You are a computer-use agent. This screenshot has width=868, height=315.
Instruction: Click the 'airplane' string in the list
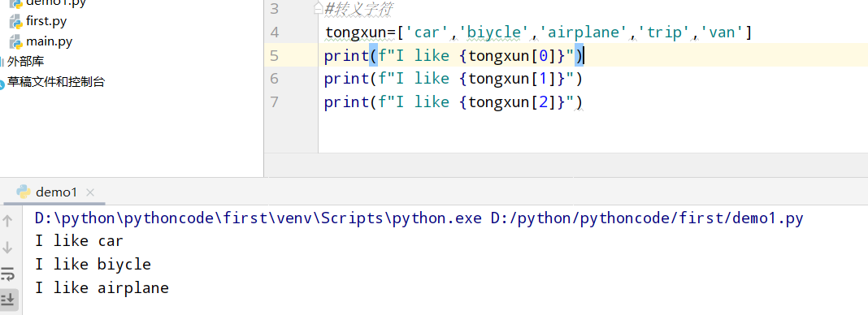[584, 32]
